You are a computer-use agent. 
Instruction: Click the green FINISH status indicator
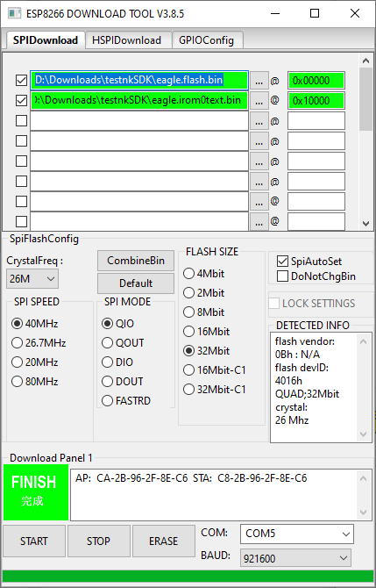click(x=36, y=492)
